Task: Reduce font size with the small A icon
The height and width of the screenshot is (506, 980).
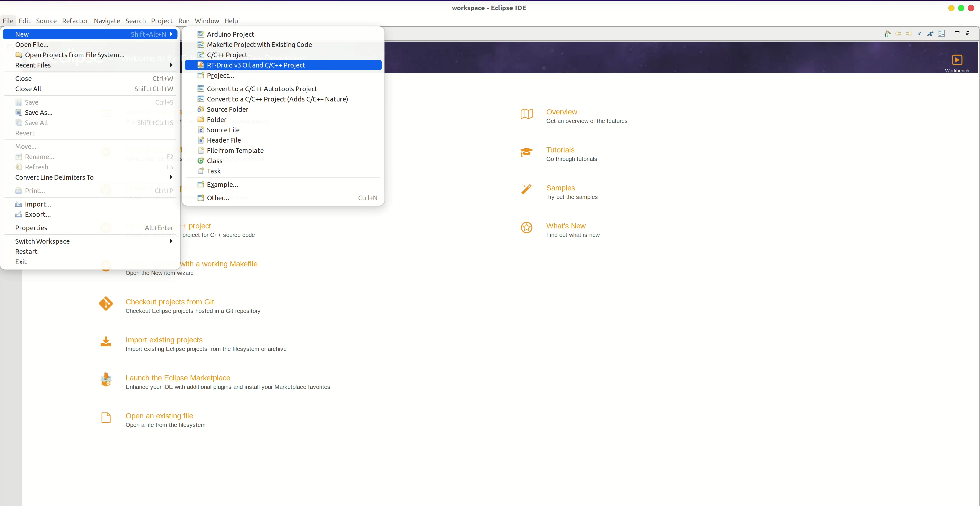Action: [x=919, y=34]
